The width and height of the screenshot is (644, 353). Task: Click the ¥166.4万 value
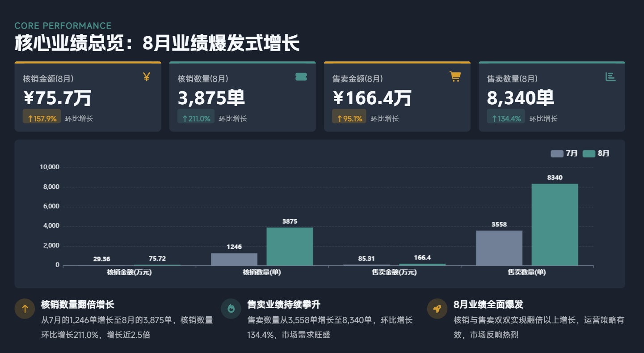point(372,98)
